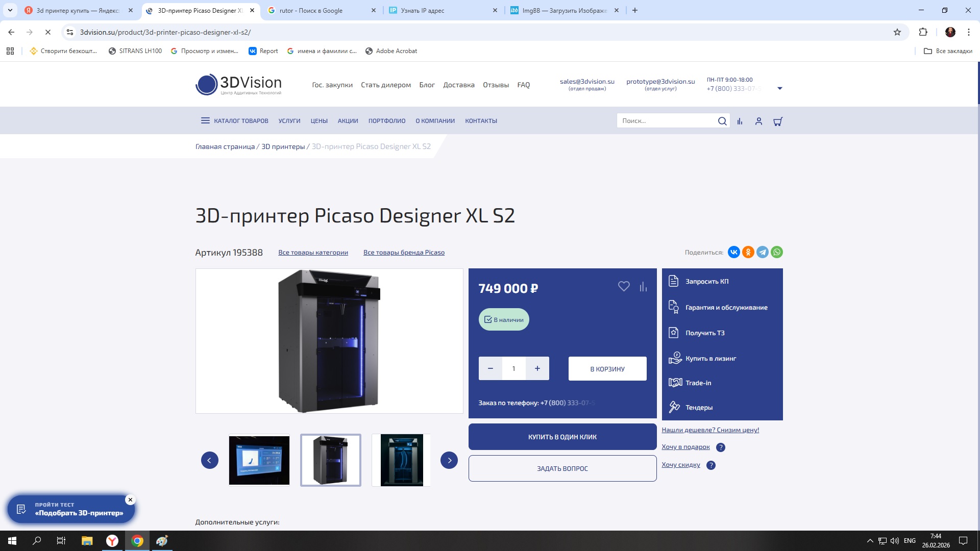
Task: Open the user account icon
Action: (758, 121)
